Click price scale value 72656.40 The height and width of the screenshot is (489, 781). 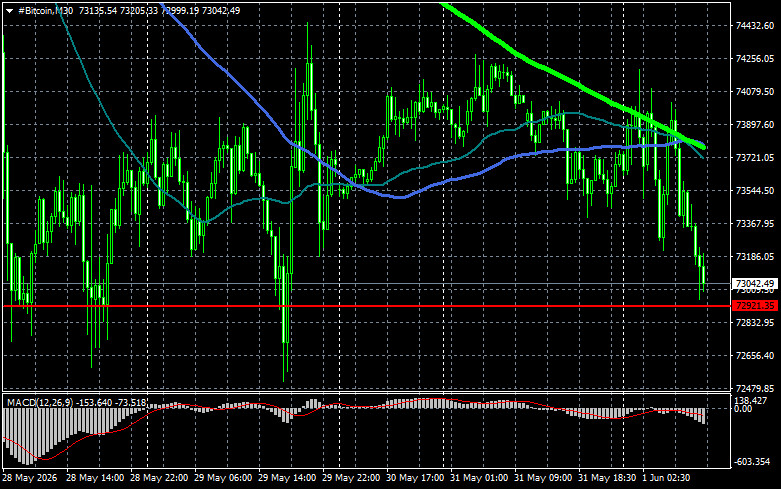point(755,356)
